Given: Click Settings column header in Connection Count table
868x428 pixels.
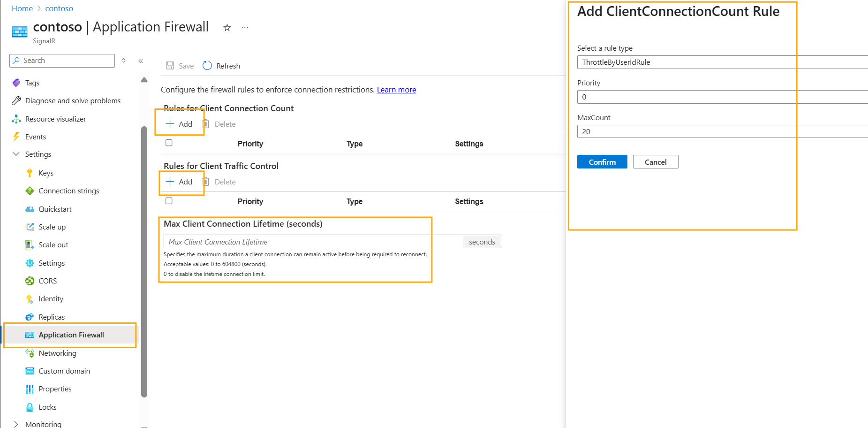Looking at the screenshot, I should 469,144.
